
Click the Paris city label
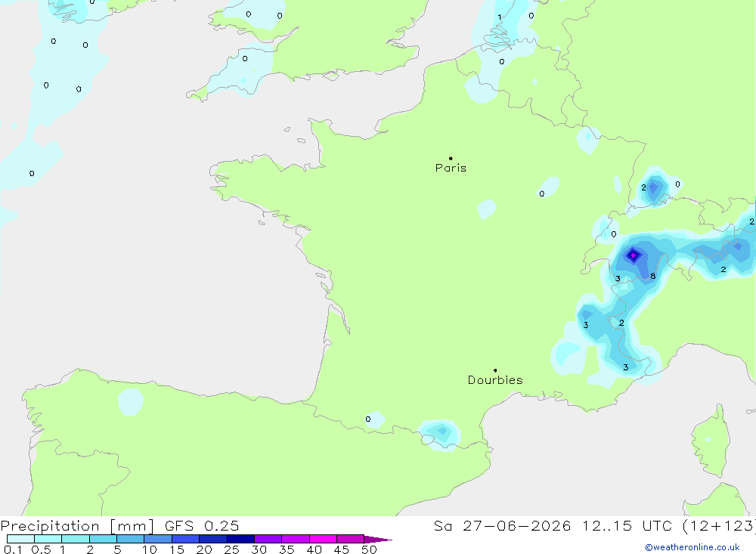(451, 168)
